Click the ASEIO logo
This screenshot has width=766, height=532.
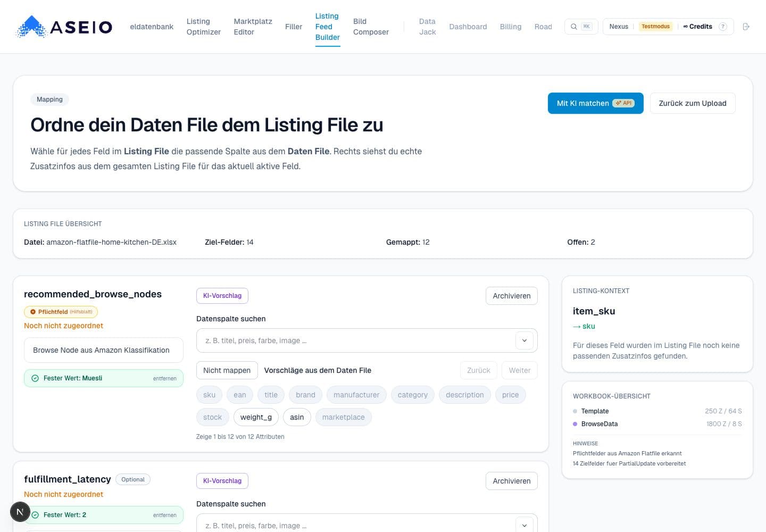(x=64, y=27)
